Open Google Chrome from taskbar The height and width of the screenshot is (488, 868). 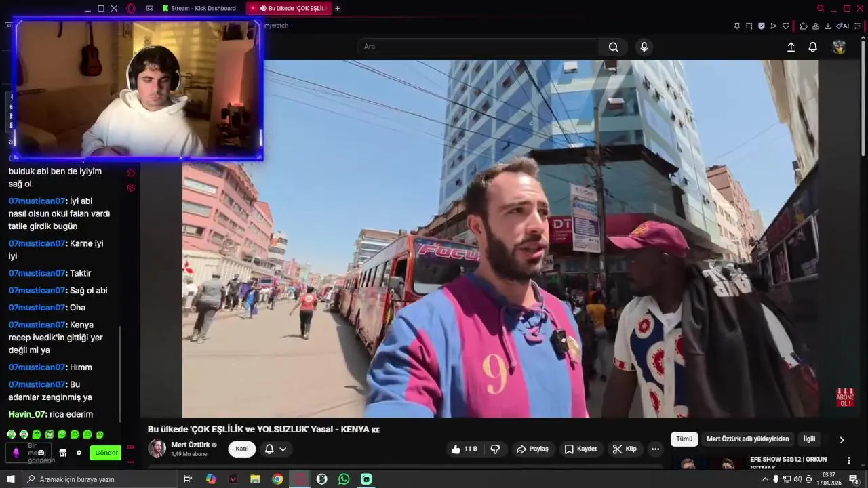pyautogui.click(x=277, y=479)
